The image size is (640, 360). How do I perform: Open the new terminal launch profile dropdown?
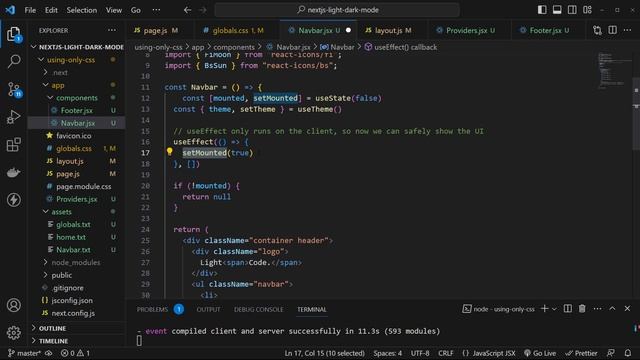pyautogui.click(x=554, y=309)
